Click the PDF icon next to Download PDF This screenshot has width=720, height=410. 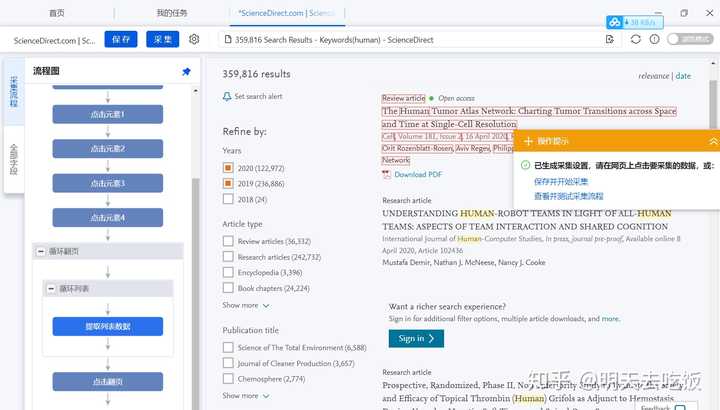(387, 174)
